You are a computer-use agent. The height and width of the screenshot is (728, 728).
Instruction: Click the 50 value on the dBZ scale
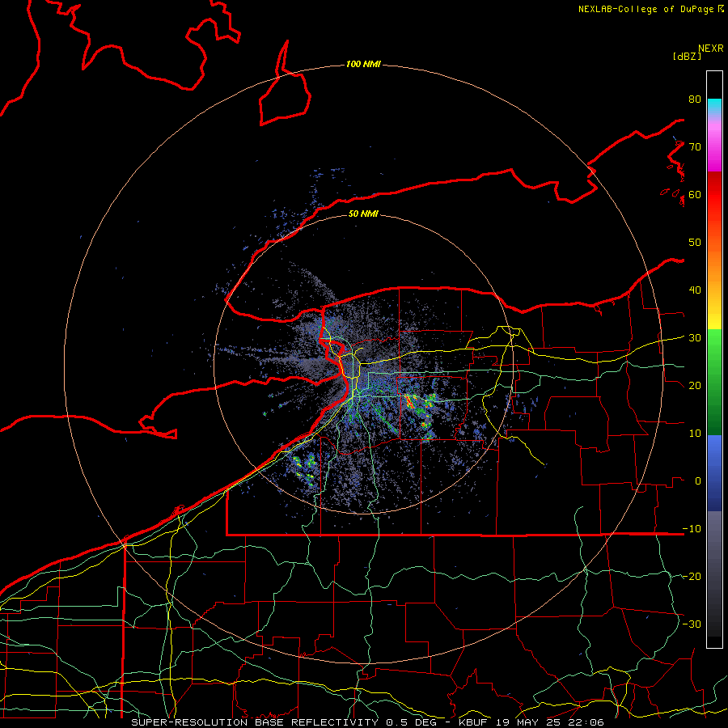coord(695,243)
